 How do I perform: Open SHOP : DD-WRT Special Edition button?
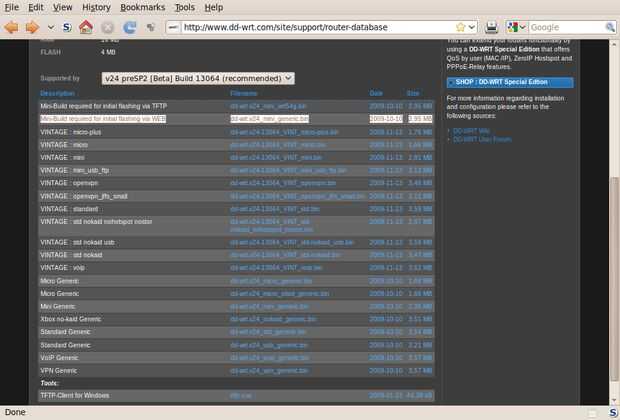(510, 82)
